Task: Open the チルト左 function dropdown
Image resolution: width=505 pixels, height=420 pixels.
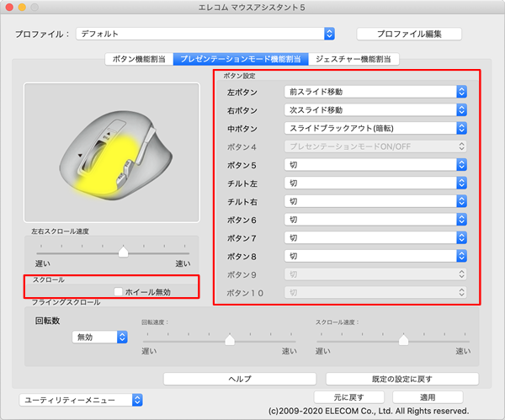Action: point(375,183)
